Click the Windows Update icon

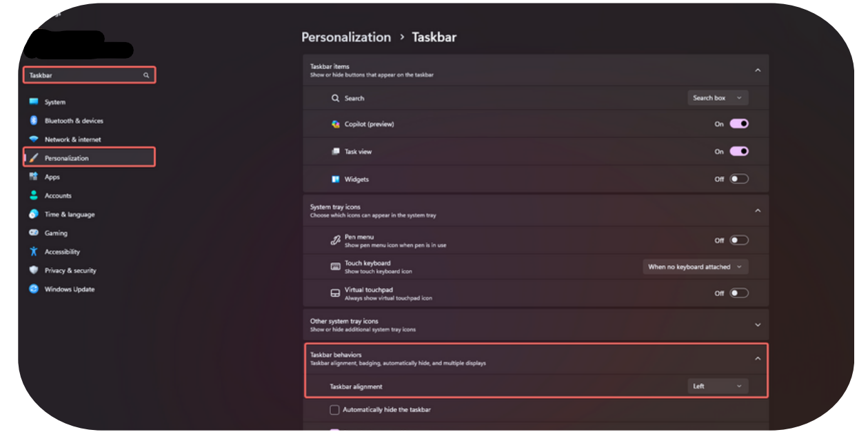coord(33,289)
